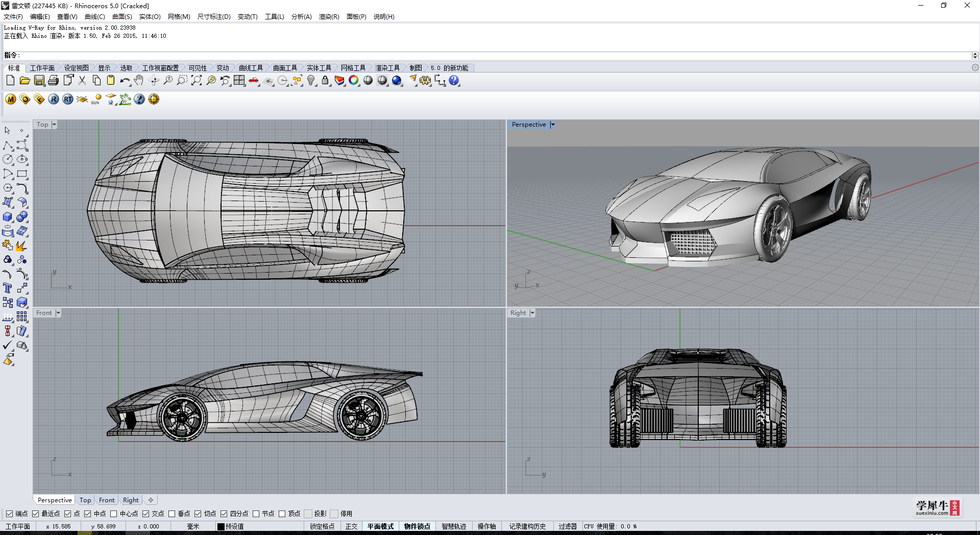980x535 pixels.
Task: Open the 分析(A) menu
Action: [302, 17]
